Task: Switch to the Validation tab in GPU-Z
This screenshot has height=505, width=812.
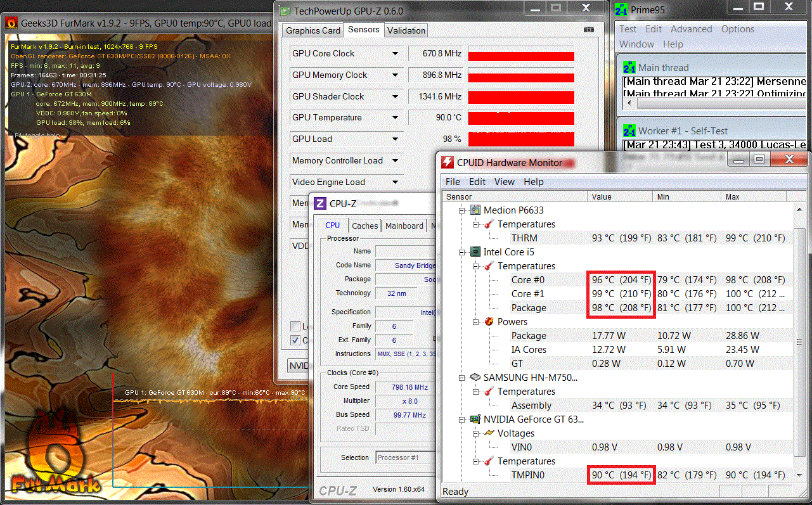Action: click(406, 30)
